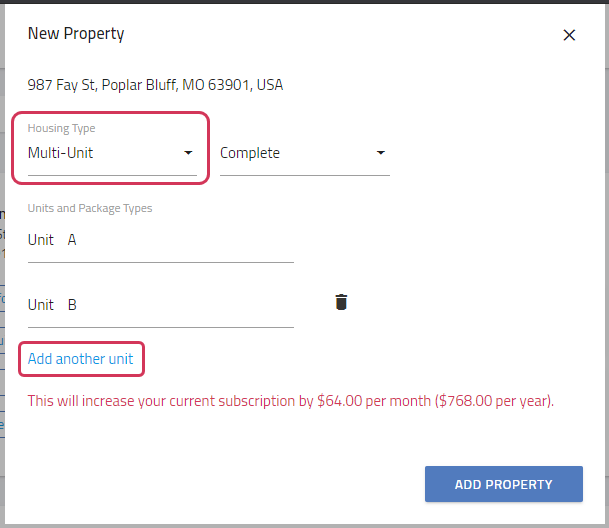This screenshot has height=528, width=609.
Task: Submit with the ADD PROPERTY button
Action: (x=504, y=484)
